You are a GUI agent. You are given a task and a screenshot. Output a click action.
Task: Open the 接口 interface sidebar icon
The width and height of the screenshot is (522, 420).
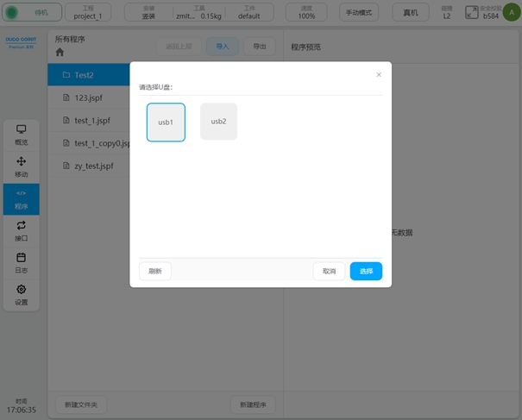tap(22, 229)
